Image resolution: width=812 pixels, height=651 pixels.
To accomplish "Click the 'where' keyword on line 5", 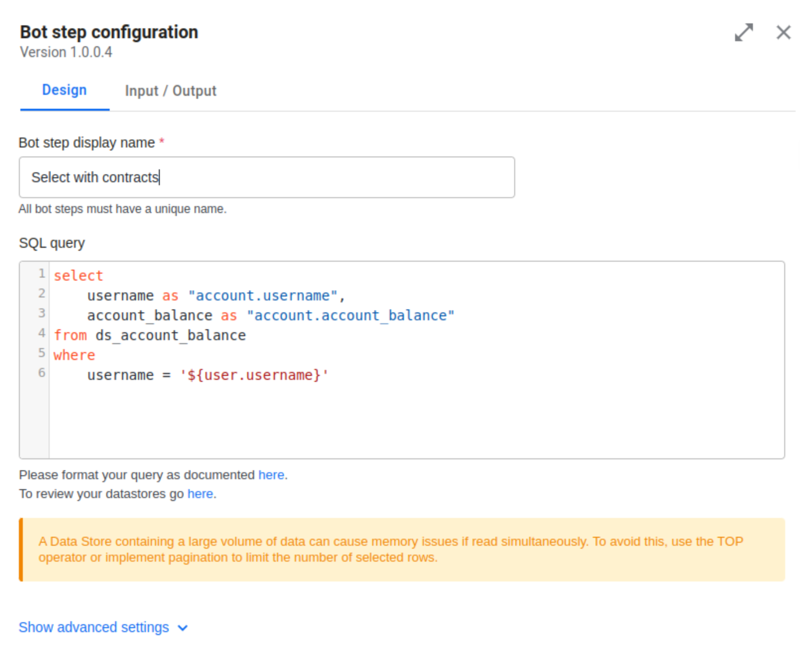I will pyautogui.click(x=74, y=356).
